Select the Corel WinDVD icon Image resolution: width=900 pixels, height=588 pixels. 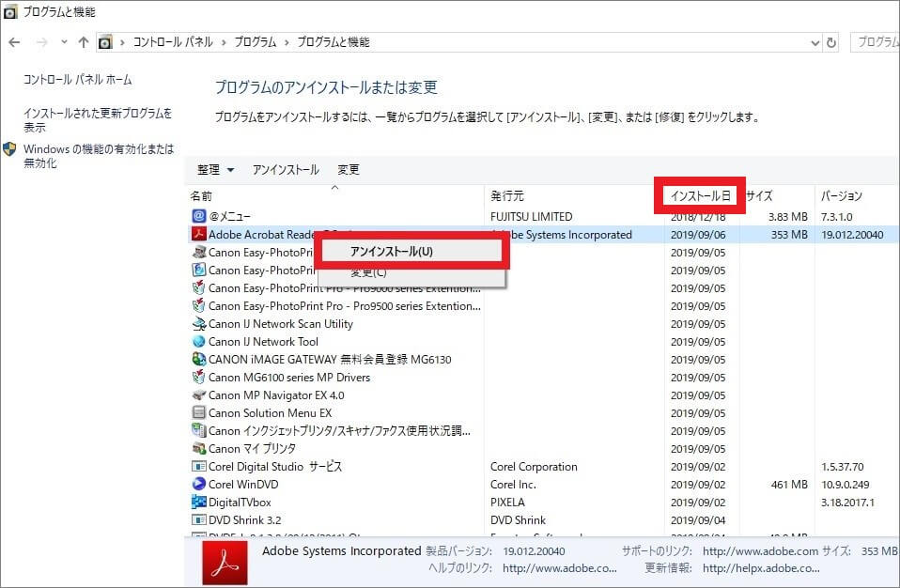click(x=198, y=484)
